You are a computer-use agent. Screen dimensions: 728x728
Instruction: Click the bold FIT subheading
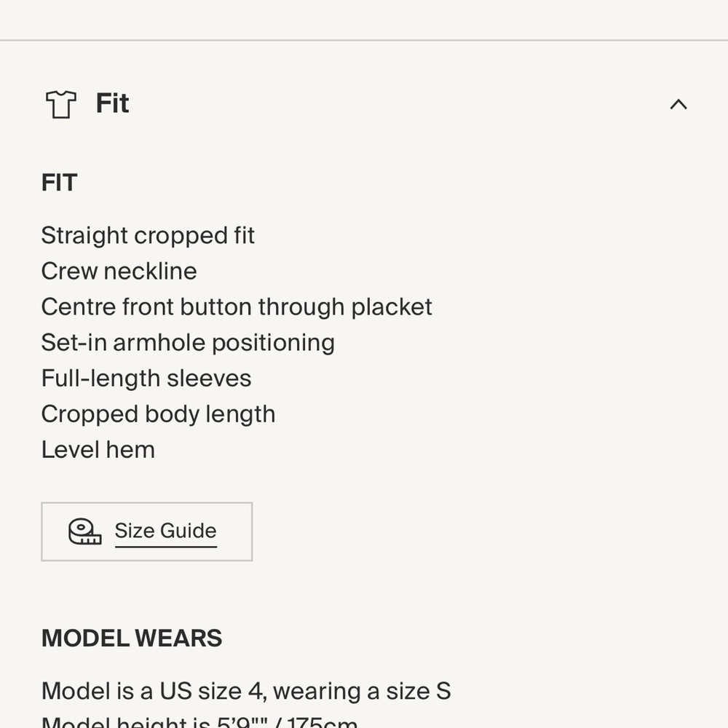(59, 182)
